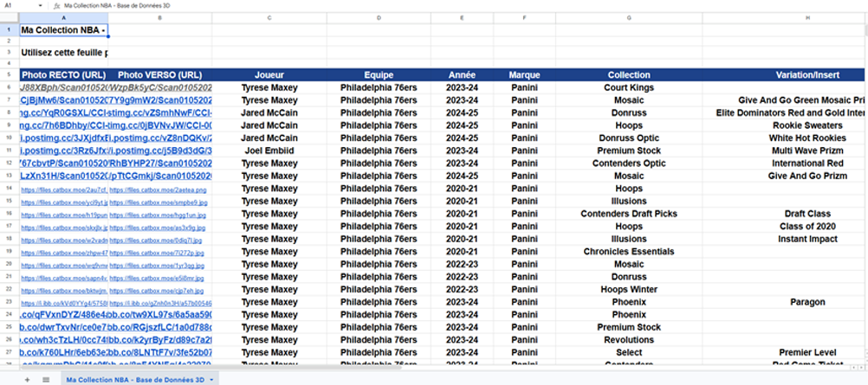
Task: Select 'Jared McCain' cell in row 8
Action: click(x=269, y=112)
